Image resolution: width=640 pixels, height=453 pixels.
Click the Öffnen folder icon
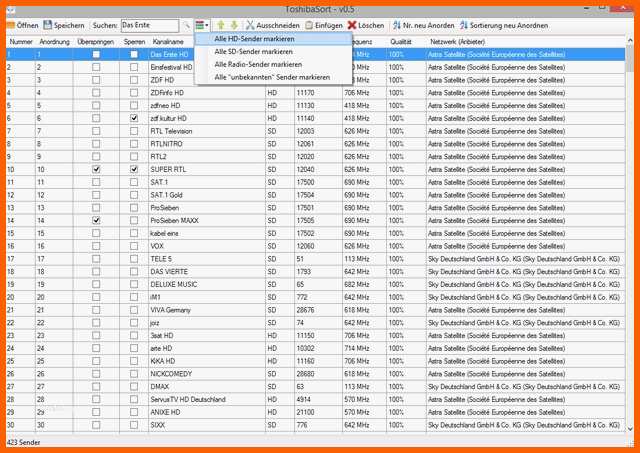pos(11,25)
